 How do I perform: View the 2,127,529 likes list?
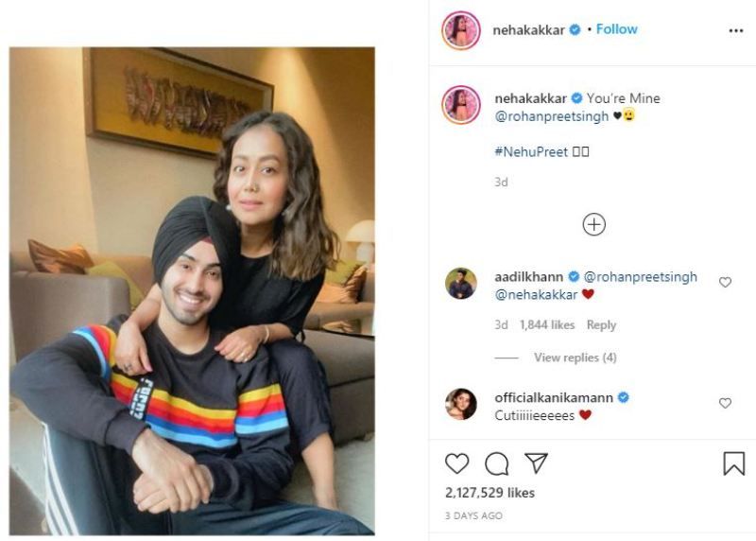[x=490, y=493]
